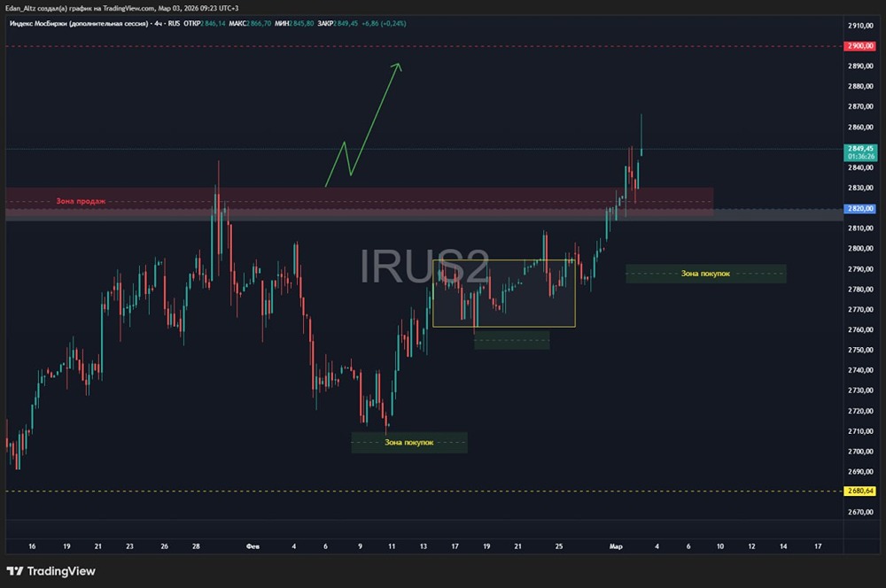Click the 2 800,00 price scale tick
Image resolution: width=886 pixels, height=588 pixels.
coord(860,249)
